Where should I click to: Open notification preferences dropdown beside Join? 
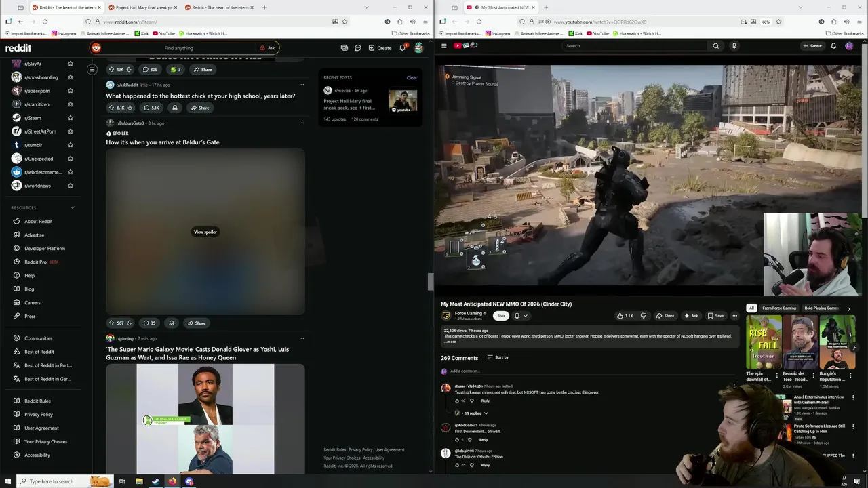point(520,316)
